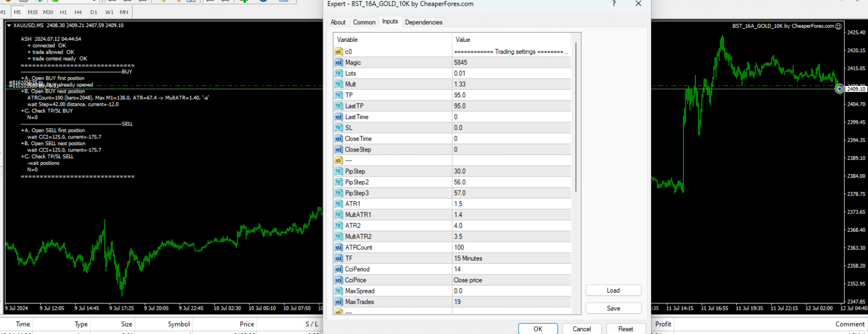Screen dimensions: 868x334
Task: Select the ATRCount value 100
Action: pos(459,248)
